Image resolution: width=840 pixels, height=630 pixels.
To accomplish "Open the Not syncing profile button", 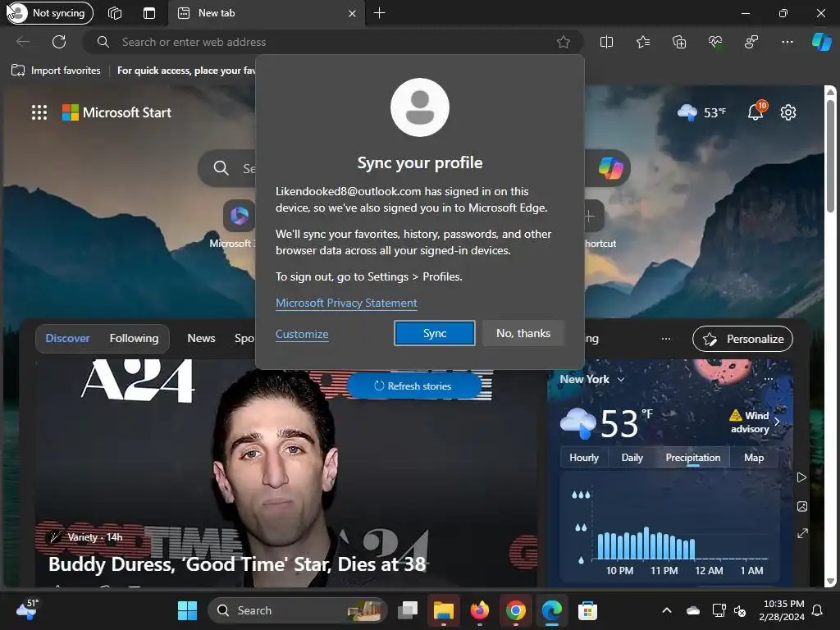I will [50, 13].
